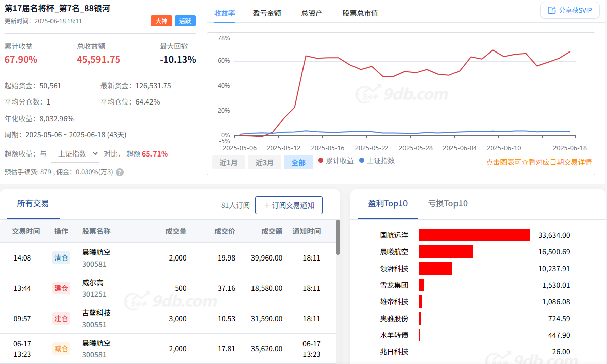
Task: Click the 清仓 tag for 晨曦航空
Action: (61, 258)
